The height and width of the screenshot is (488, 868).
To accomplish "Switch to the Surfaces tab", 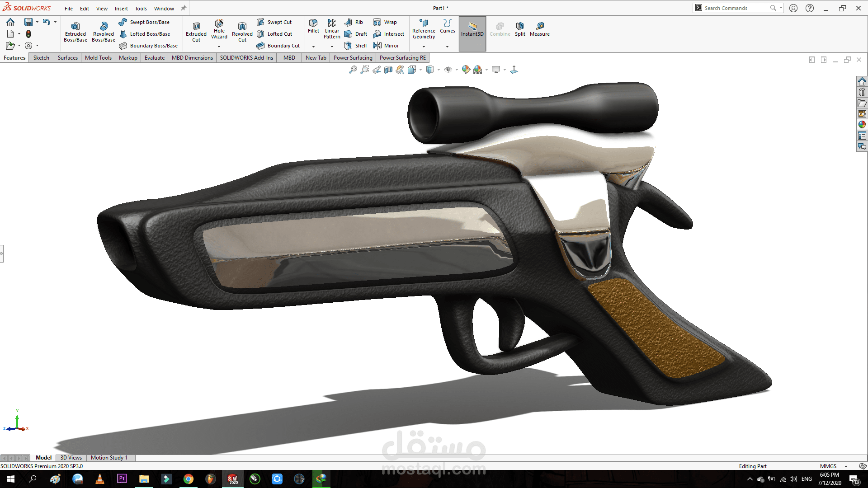I will [x=68, y=58].
